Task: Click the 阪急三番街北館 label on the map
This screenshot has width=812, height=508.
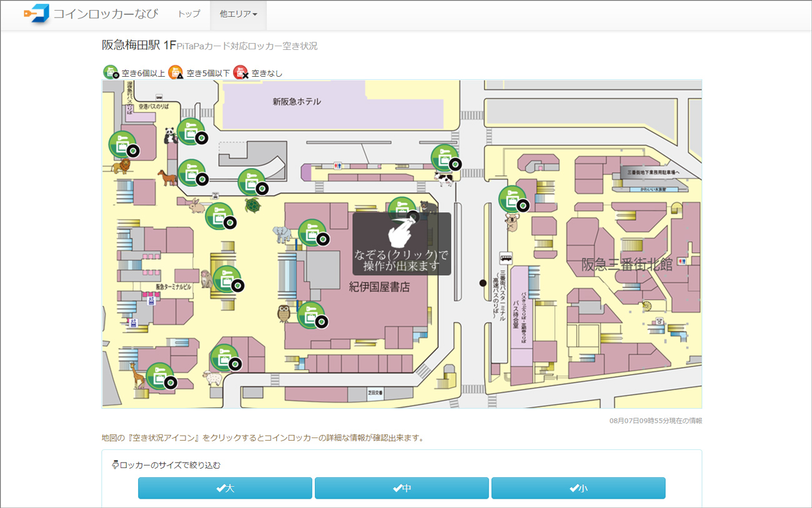Action: [x=626, y=264]
